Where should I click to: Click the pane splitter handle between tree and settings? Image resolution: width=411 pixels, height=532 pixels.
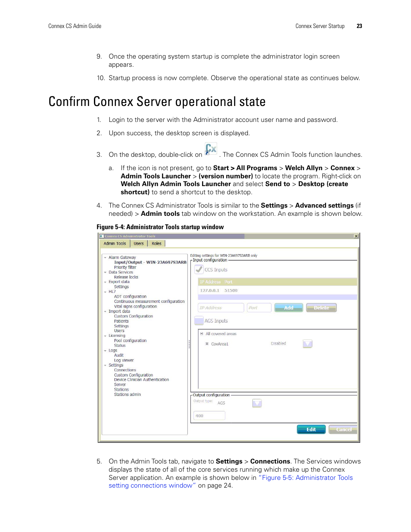pos(189,344)
